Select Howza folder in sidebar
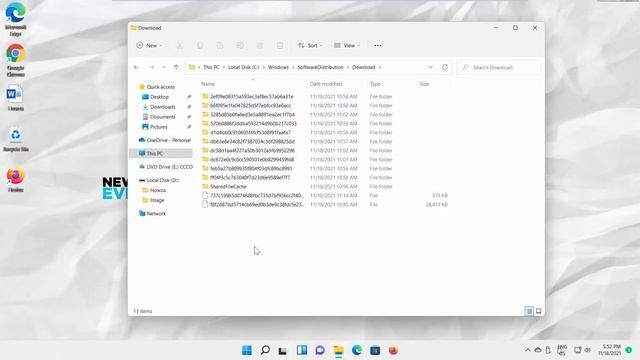The image size is (640, 360). tap(157, 190)
